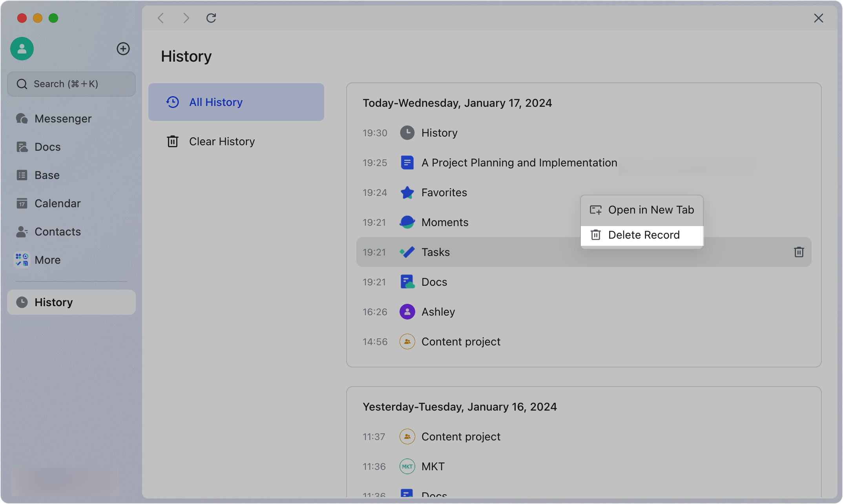Open Ashley's history entry
This screenshot has height=504, width=843.
point(438,312)
